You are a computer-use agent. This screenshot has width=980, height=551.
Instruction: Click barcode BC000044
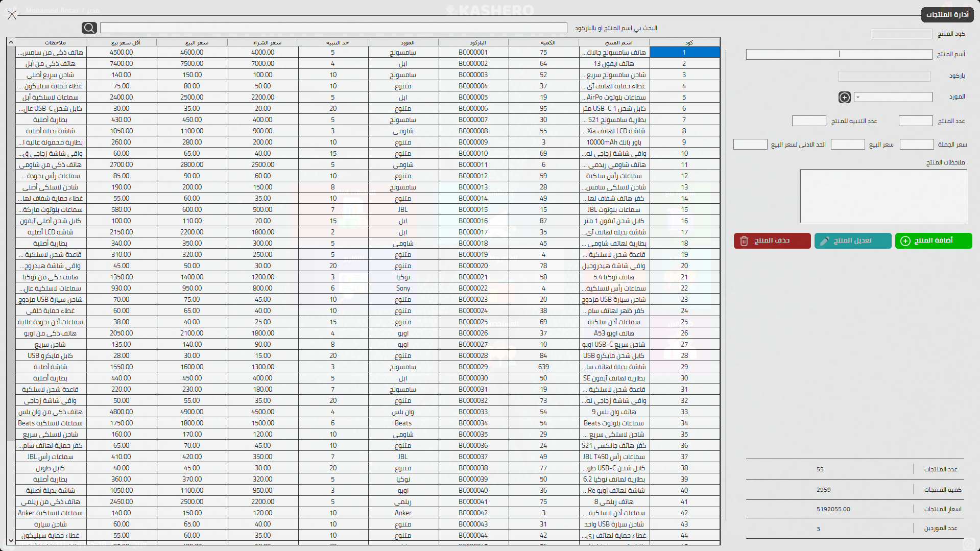click(473, 536)
